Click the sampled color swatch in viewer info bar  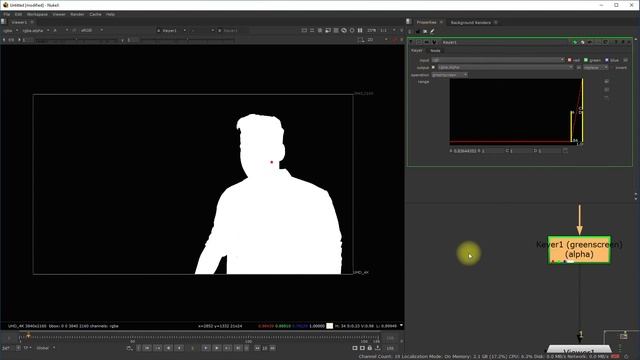pyautogui.click(x=329, y=326)
